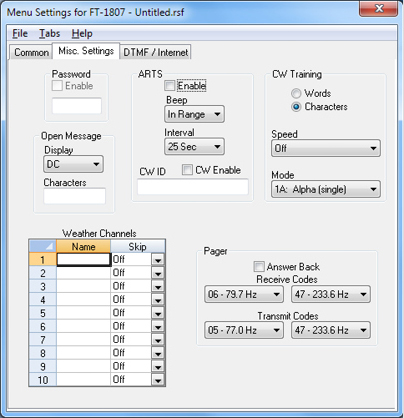This screenshot has width=404, height=418.
Task: Click the Name column header in Weather Channels
Action: click(x=83, y=247)
